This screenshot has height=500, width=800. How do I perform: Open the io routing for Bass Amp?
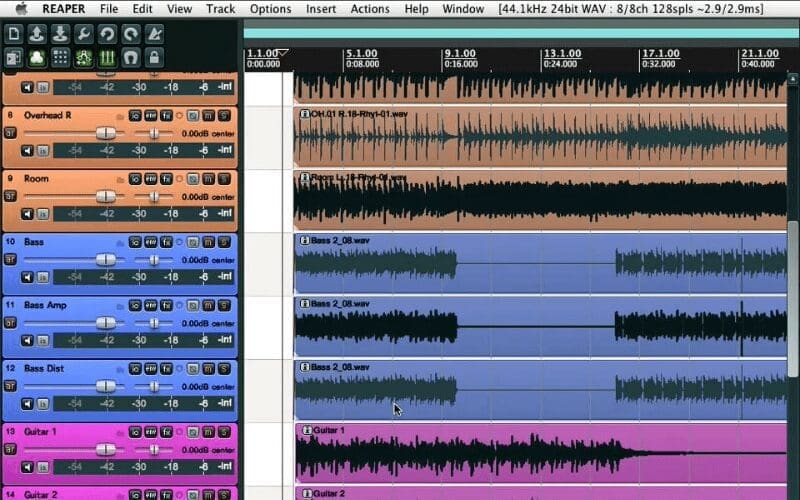click(x=135, y=306)
